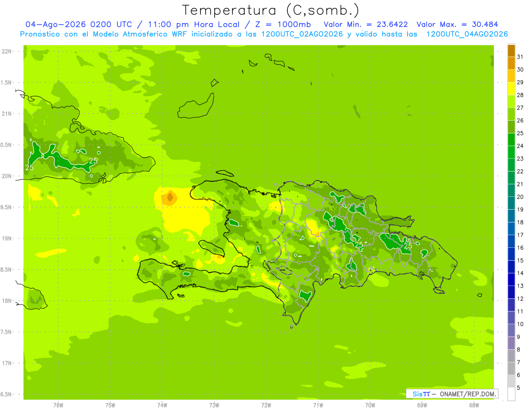This screenshot has width=532, height=411.
Task: Click the "18N" latitude axis label
Action: coord(7,301)
